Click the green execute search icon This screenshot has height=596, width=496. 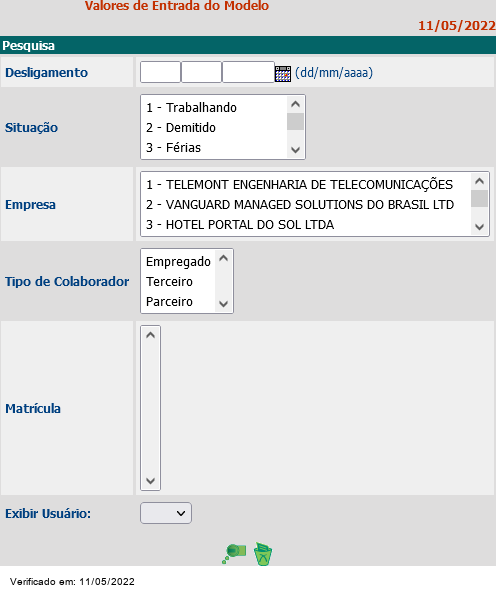(234, 553)
